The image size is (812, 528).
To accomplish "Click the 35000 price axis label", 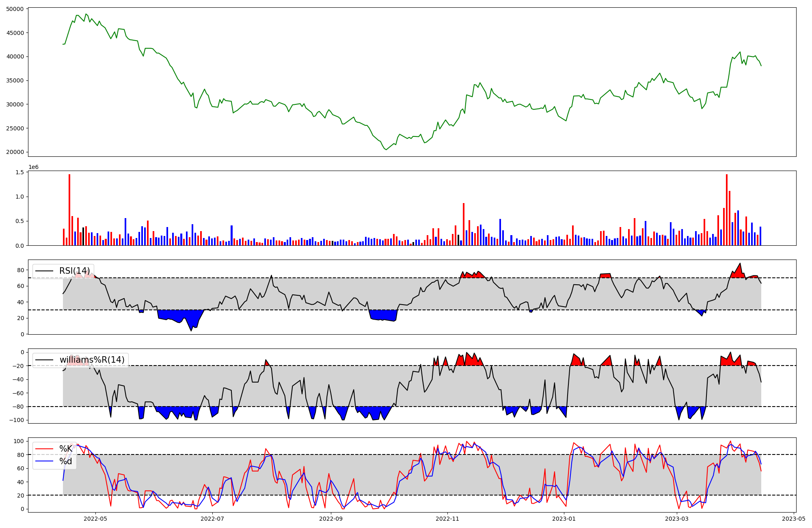I will [x=15, y=80].
